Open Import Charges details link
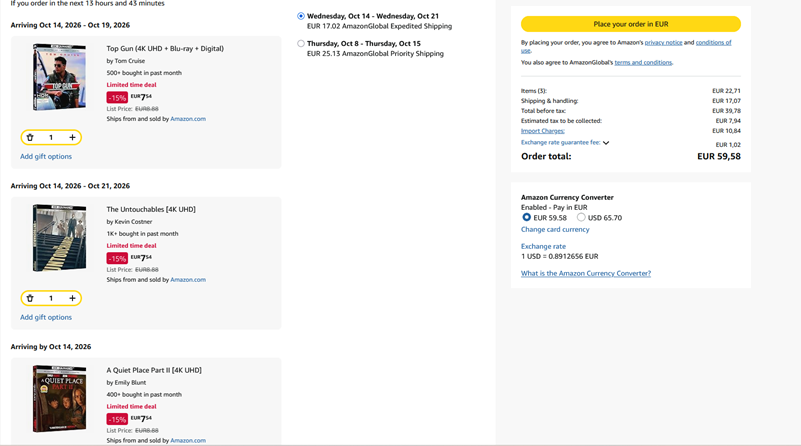Screen dimensions: 801x446 543,131
